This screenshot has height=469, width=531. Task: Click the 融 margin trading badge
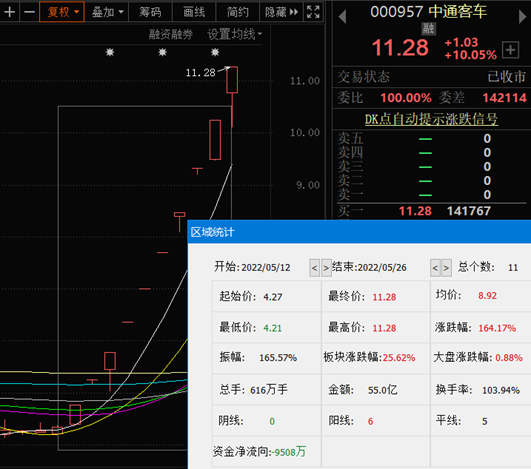click(x=428, y=29)
